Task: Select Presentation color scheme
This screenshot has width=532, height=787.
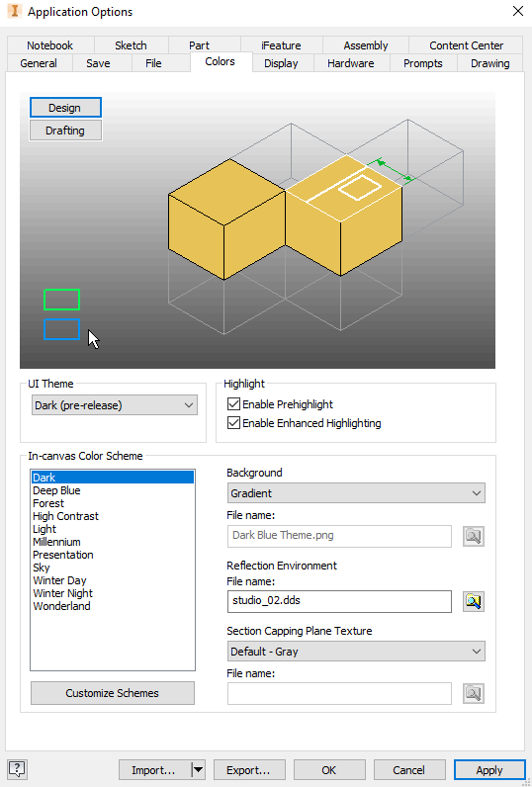Action: point(113,555)
